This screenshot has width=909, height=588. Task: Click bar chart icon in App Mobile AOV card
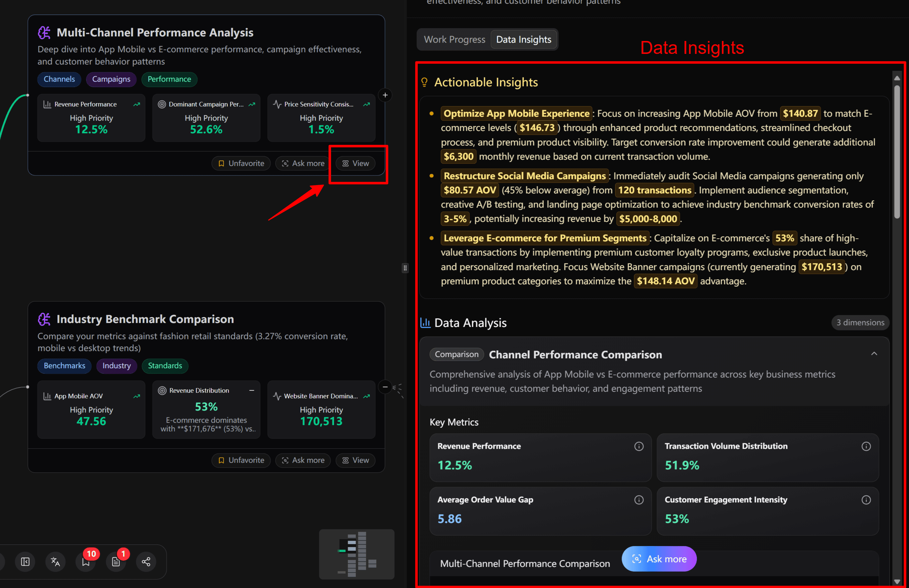pos(47,396)
